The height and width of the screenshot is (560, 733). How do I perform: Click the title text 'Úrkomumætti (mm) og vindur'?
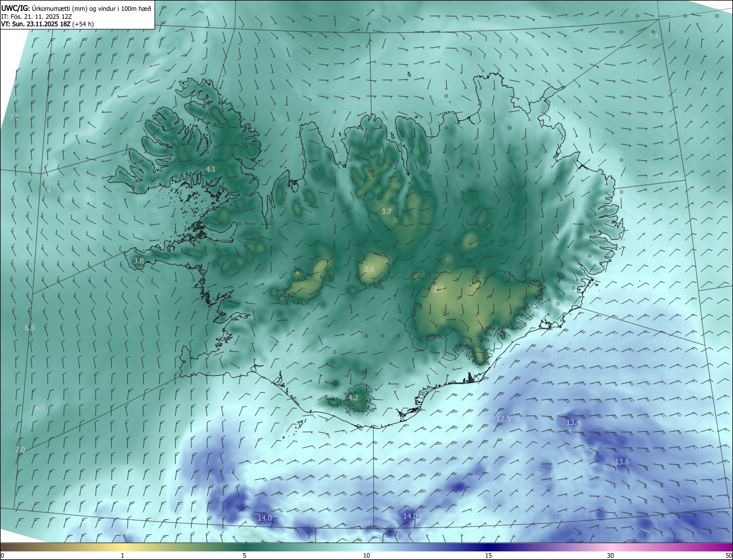point(74,9)
